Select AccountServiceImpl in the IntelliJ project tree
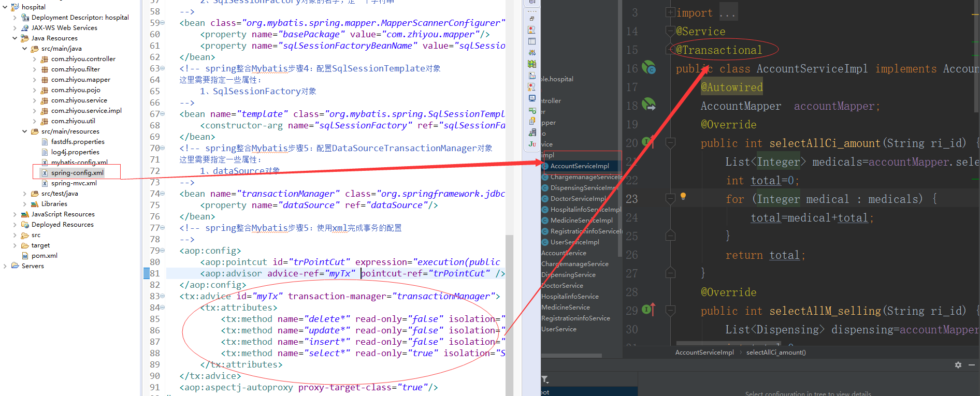 click(580, 166)
